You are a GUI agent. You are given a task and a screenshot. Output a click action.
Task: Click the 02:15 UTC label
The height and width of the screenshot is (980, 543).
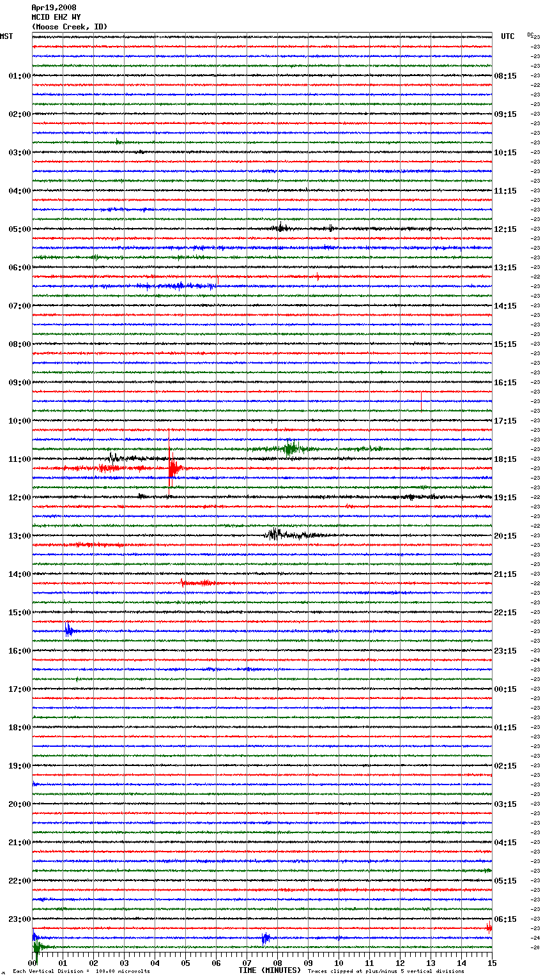(505, 766)
